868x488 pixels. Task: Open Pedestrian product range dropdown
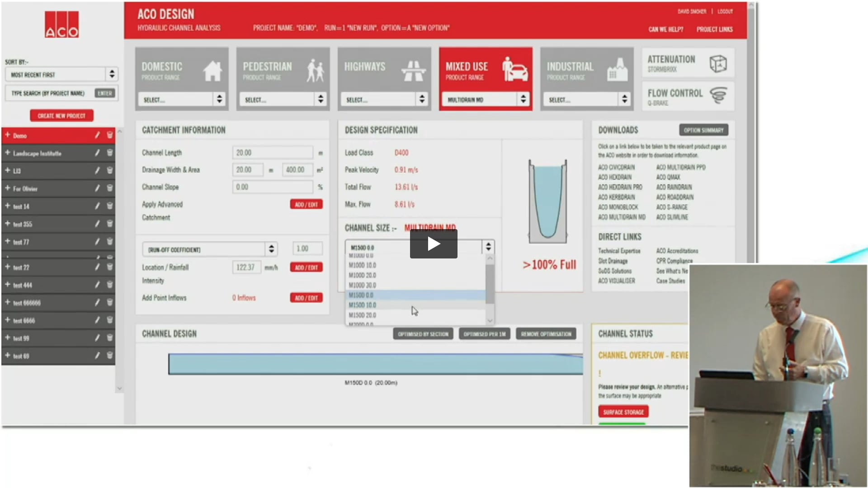click(283, 99)
